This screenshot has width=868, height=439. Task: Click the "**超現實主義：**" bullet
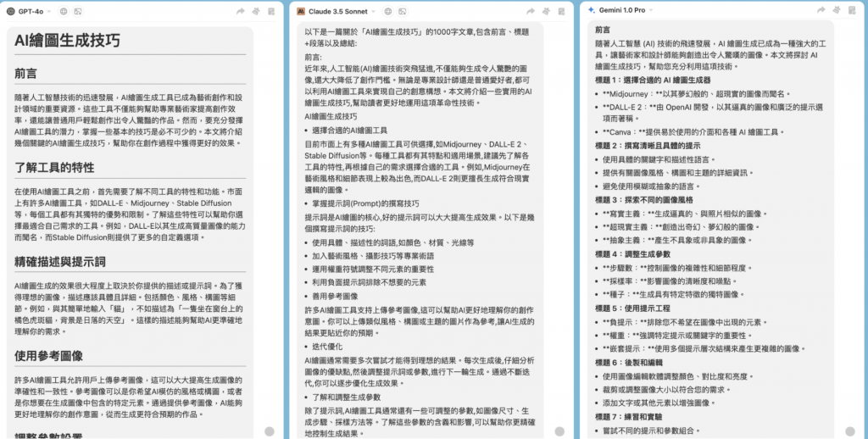pyautogui.click(x=681, y=227)
